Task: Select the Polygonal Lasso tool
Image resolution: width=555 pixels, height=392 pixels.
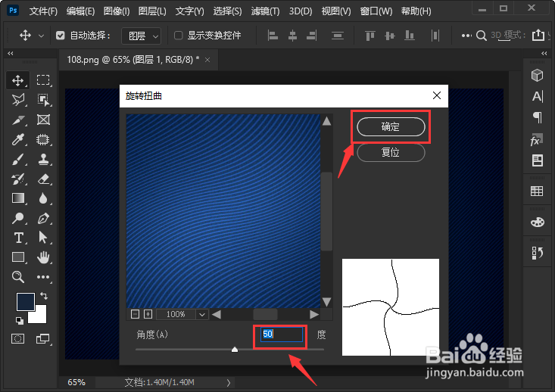Action: click(17, 100)
